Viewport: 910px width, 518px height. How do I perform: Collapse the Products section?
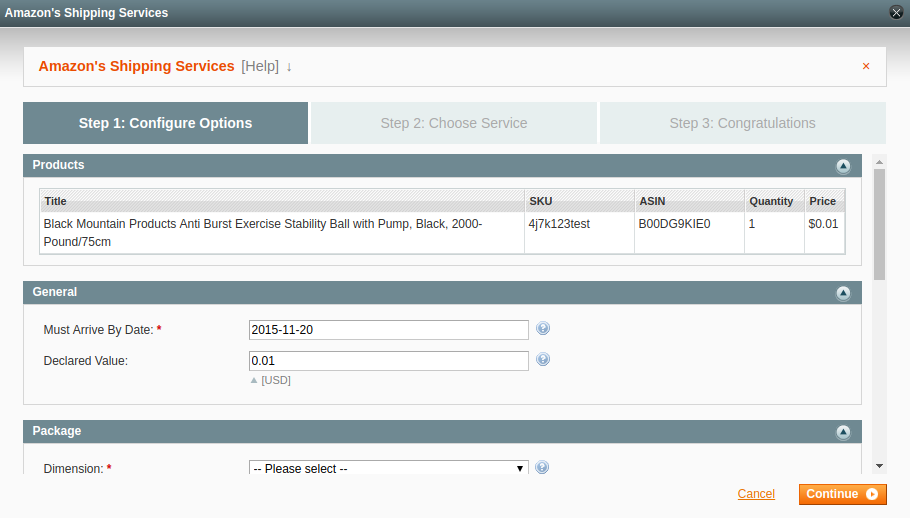(x=843, y=166)
